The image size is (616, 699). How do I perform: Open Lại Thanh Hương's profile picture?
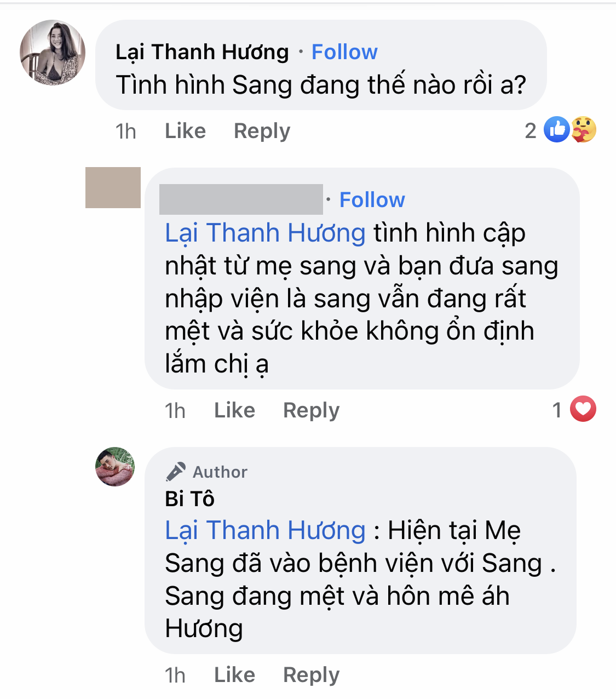click(x=53, y=53)
